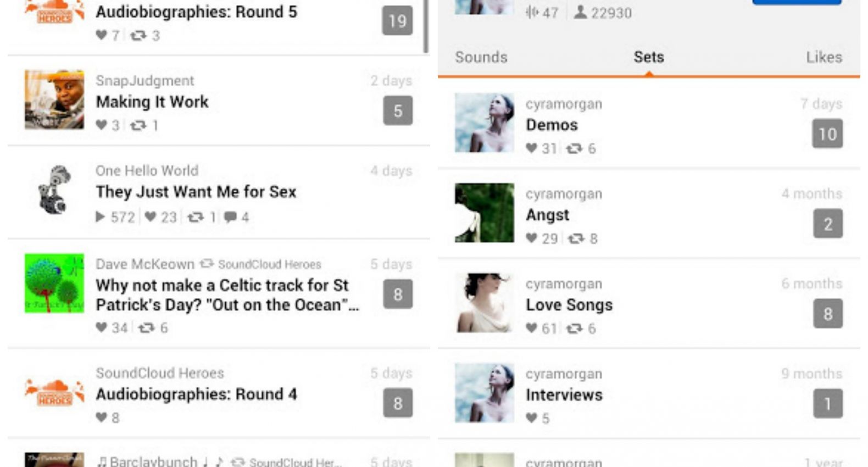Tap the play count icon showing 572
This screenshot has width=868, height=467.
point(100,217)
